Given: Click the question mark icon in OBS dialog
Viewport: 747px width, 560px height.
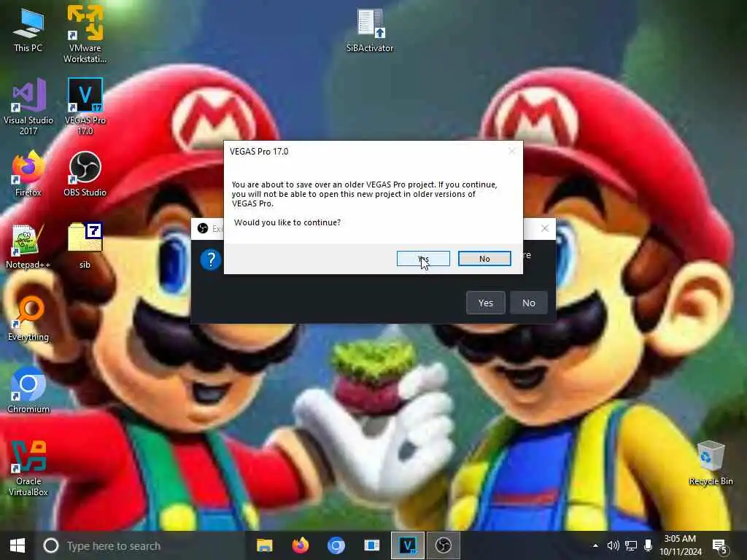Looking at the screenshot, I should pos(211,260).
